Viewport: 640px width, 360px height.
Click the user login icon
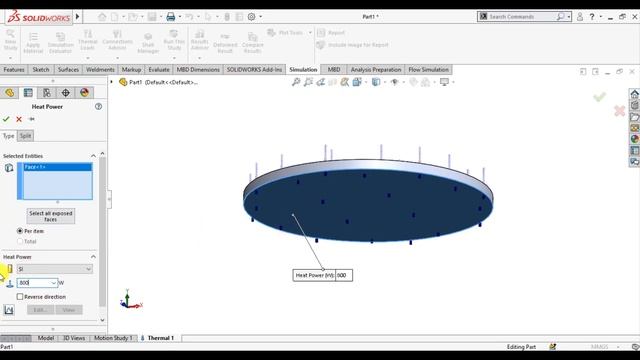tap(580, 17)
